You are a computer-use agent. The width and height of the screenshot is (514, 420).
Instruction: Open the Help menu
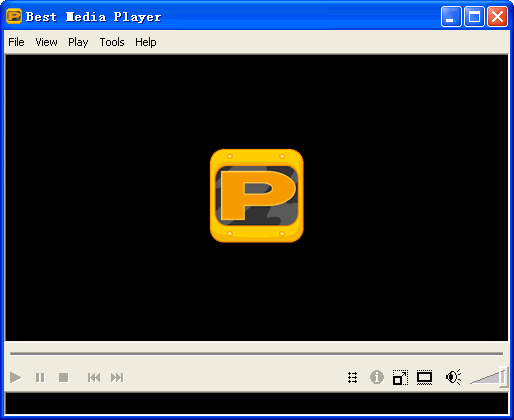click(x=146, y=42)
